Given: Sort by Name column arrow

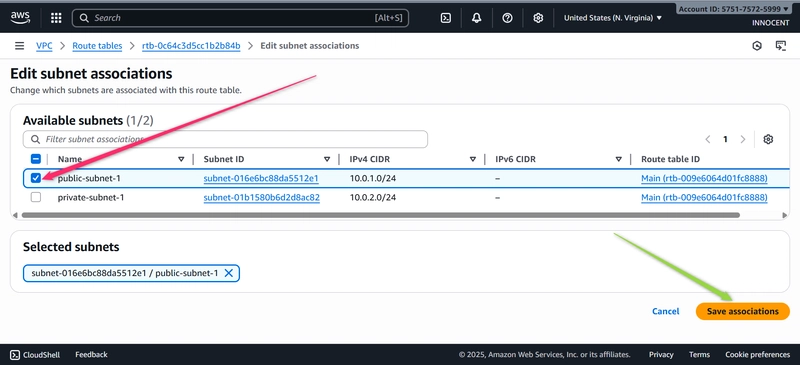Looking at the screenshot, I should pyautogui.click(x=181, y=159).
